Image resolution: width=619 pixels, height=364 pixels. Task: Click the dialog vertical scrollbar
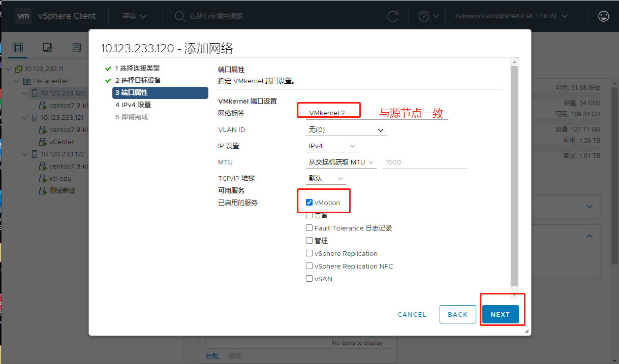click(514, 175)
